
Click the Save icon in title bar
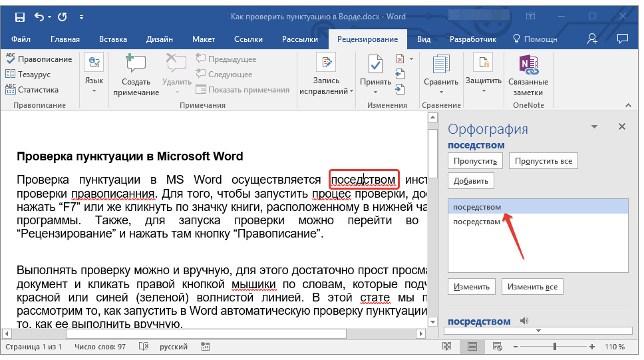click(x=19, y=16)
